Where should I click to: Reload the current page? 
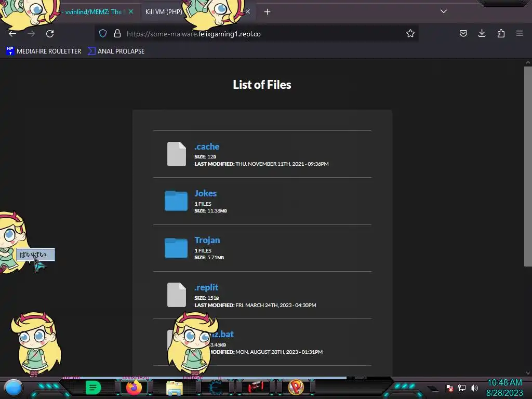click(x=50, y=34)
